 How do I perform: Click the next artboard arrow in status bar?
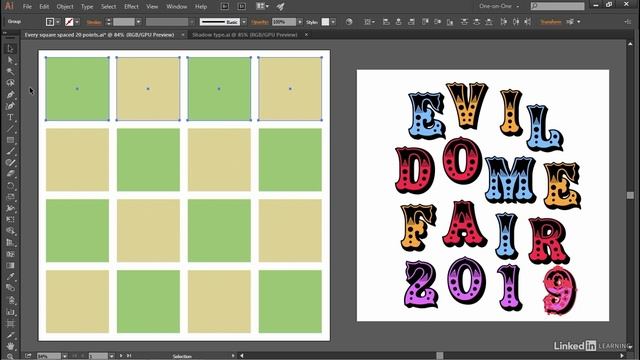[121, 356]
